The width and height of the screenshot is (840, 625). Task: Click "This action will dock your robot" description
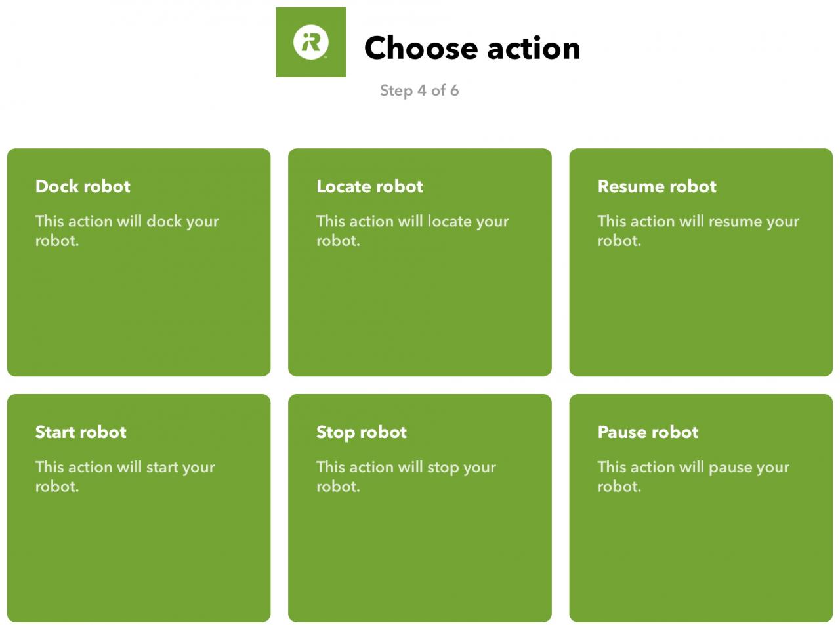pyautogui.click(x=127, y=231)
